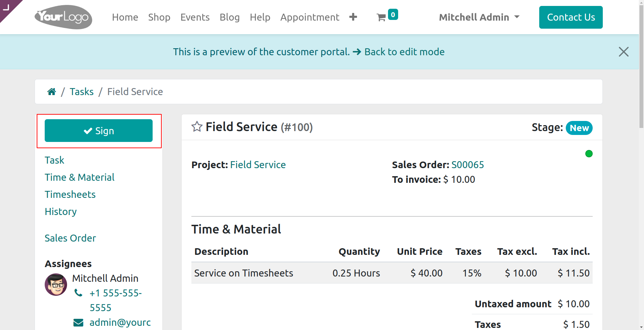Click the phone icon under Assignees
Image resolution: width=644 pixels, height=330 pixels.
point(79,293)
